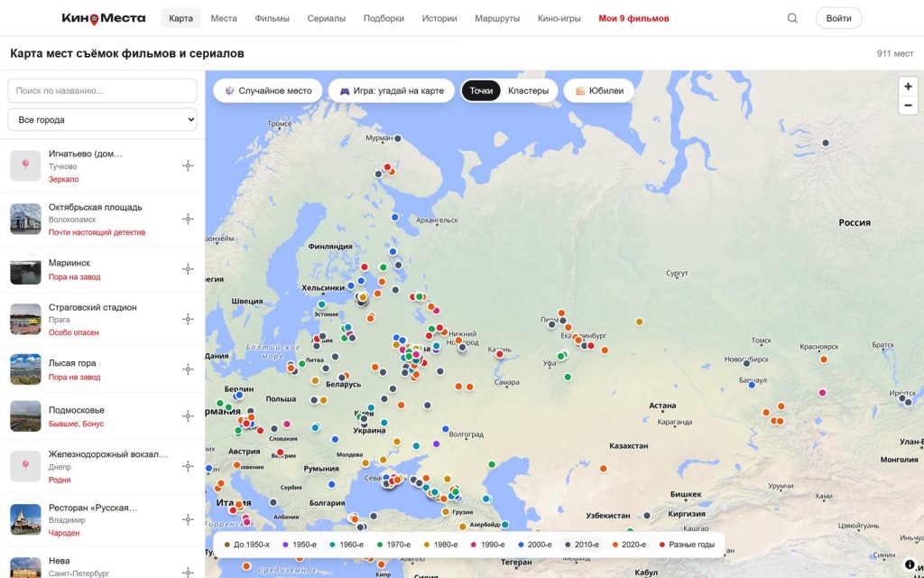Open the Маршруты section
This screenshot has height=578, width=924.
coord(497,18)
